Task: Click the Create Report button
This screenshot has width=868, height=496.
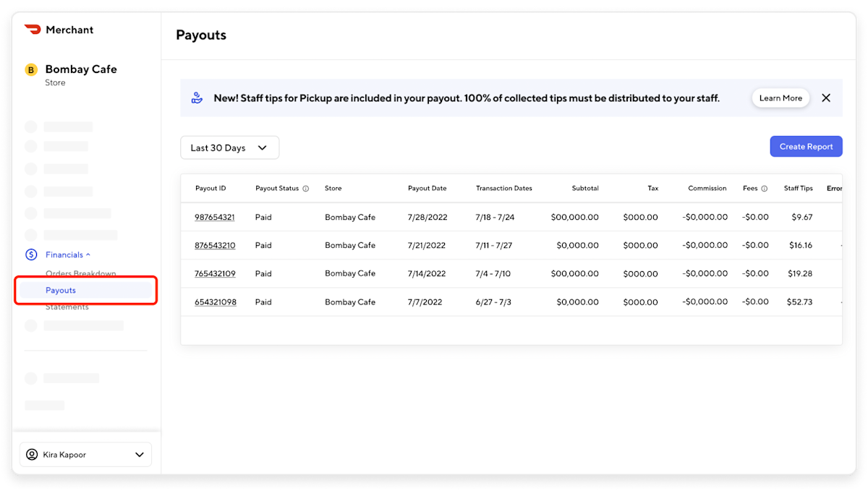Action: tap(806, 146)
